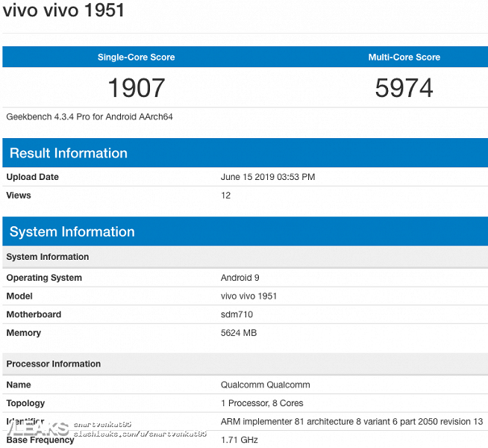Click the "1 Processor, 8 Cores" value
Screen dimensions: 488x448
pos(262,403)
